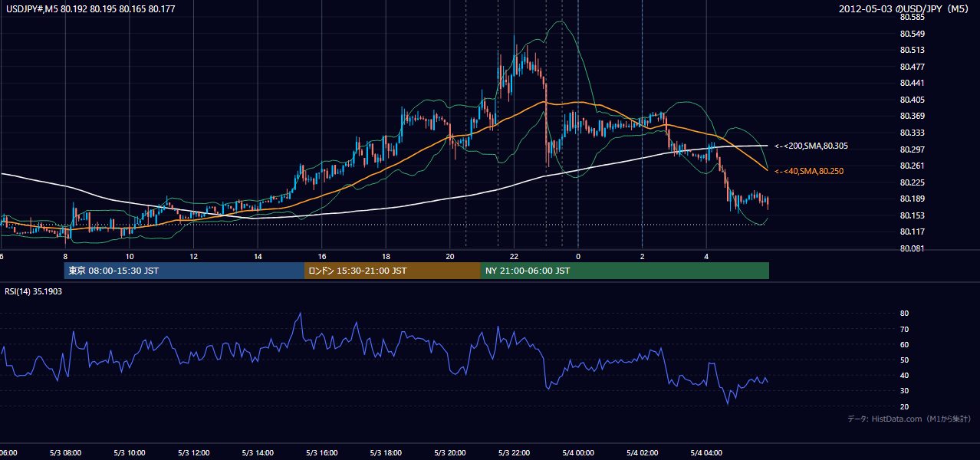Click the 東京 08:00-15:30 JST session bar
This screenshot has width=980, height=460.
point(184,271)
